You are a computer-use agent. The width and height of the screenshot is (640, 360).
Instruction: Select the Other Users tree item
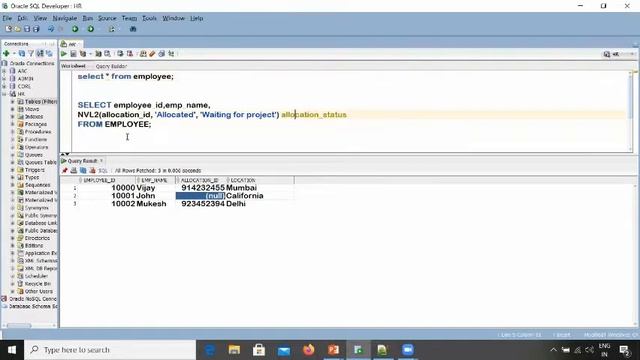pos(39,291)
